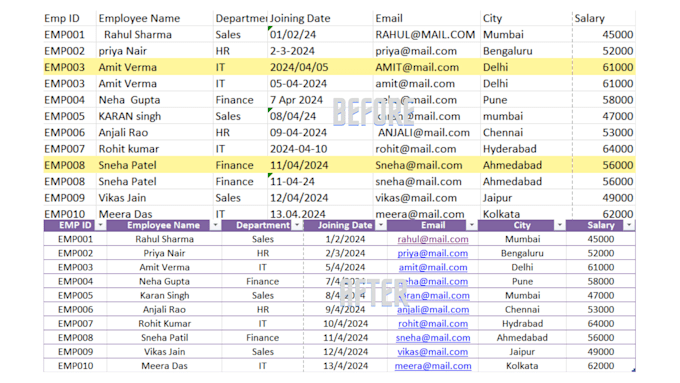Viewport: 680px width, 383px height.
Task: Open the purple City header filter dropdown arrow
Action: (x=559, y=225)
